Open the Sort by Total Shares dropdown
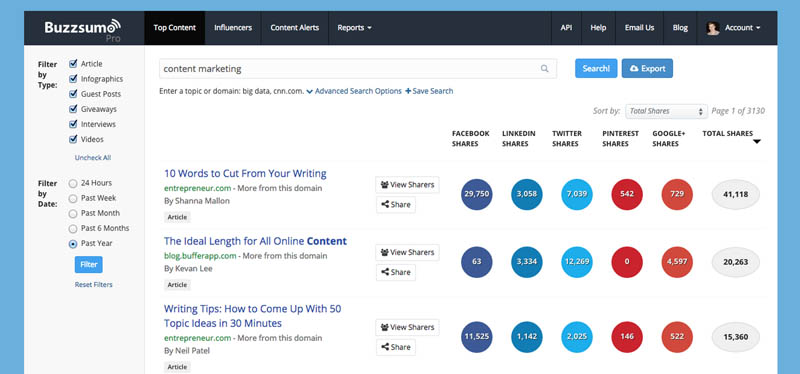Image resolution: width=800 pixels, height=374 pixels. (x=666, y=111)
